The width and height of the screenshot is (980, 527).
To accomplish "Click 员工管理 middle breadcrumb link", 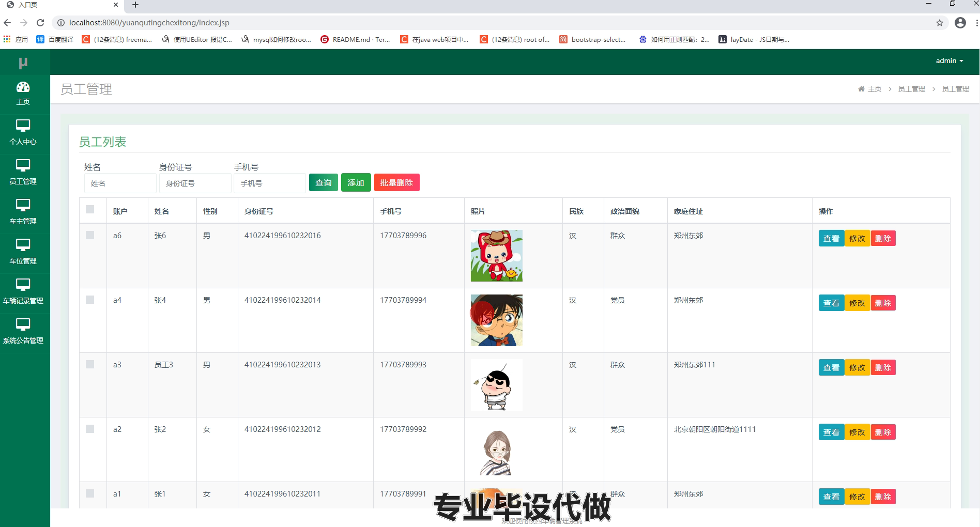I will 911,89.
